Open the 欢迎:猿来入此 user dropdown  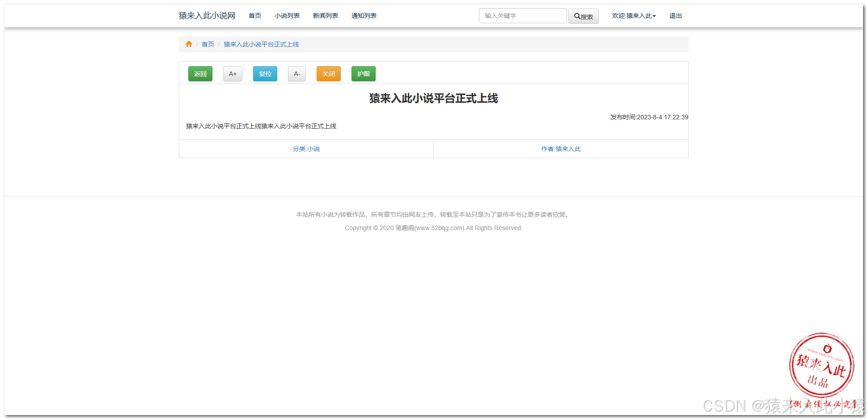(634, 16)
